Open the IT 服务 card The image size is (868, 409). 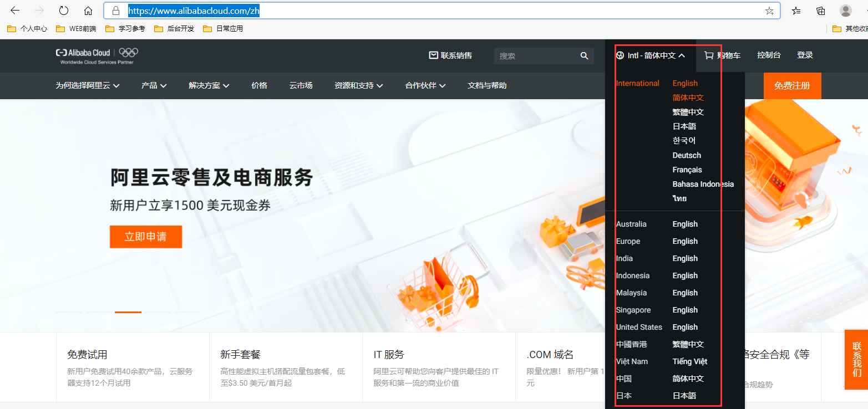[439, 367]
